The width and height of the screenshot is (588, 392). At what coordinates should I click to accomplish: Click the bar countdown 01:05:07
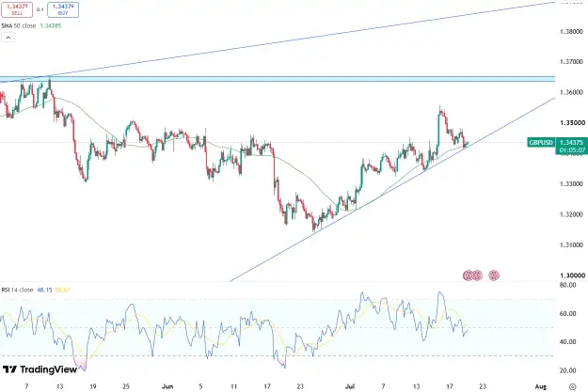(571, 149)
